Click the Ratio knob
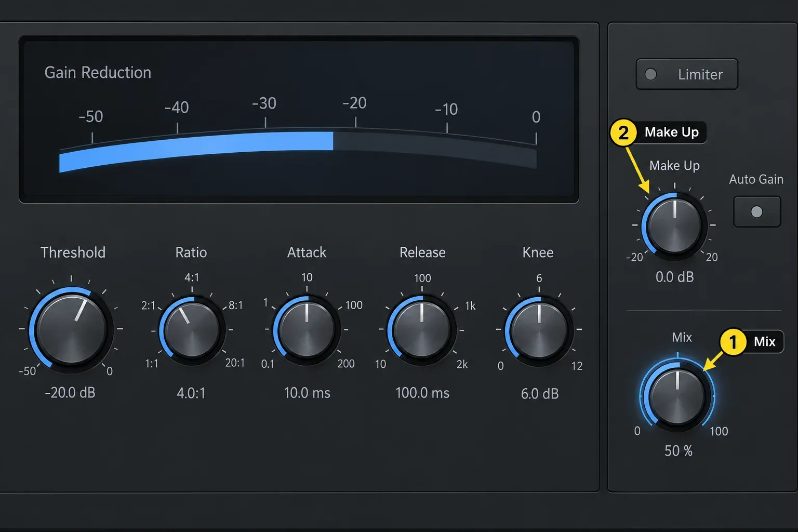Viewport: 798px width, 532px height. click(x=192, y=329)
